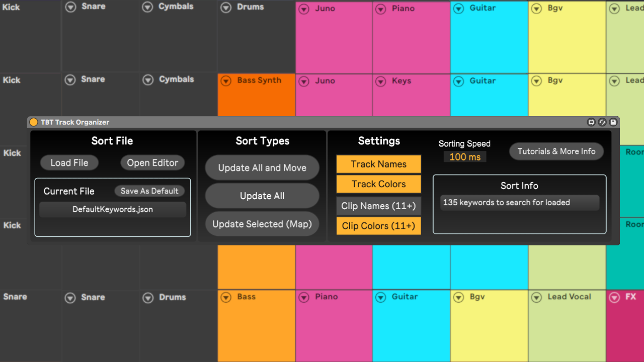
Task: Click arrow beside Juno in top row
Action: point(304,9)
